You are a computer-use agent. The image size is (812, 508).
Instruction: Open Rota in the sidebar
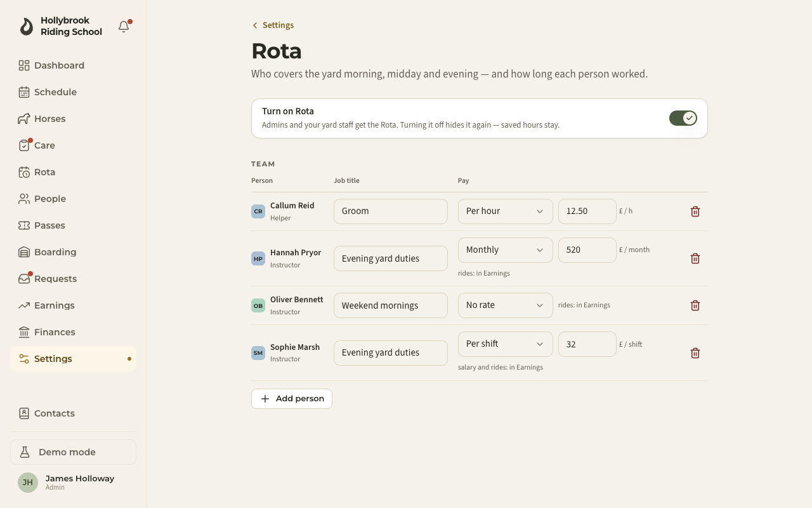click(73, 172)
